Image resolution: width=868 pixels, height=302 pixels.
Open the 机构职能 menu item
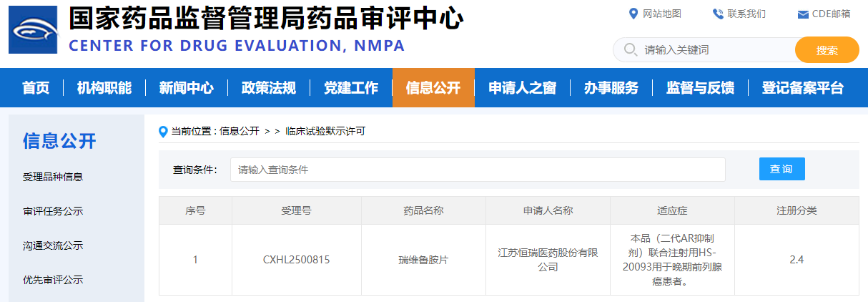click(104, 88)
